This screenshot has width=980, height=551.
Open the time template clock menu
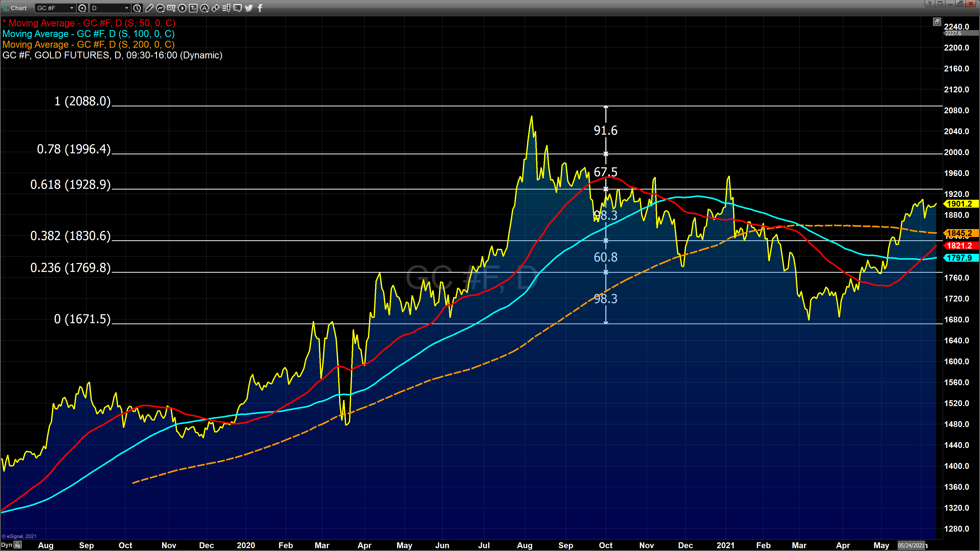[137, 8]
